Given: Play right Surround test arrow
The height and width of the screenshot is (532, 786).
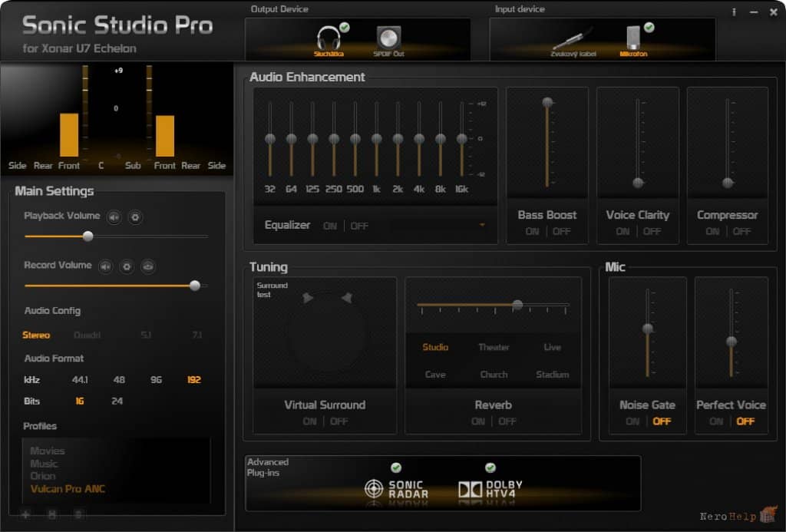Looking at the screenshot, I should coord(346,298).
